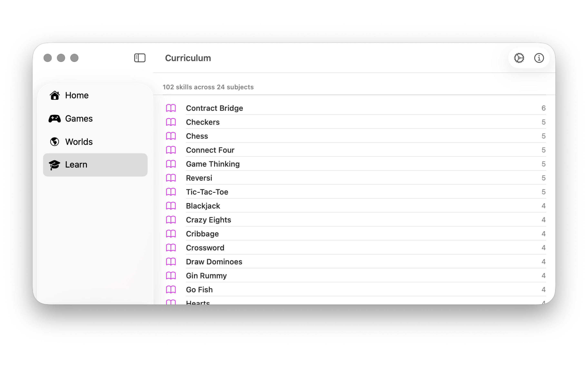Click the Learn graduation cap icon
This screenshot has width=588, height=368.
(55, 165)
